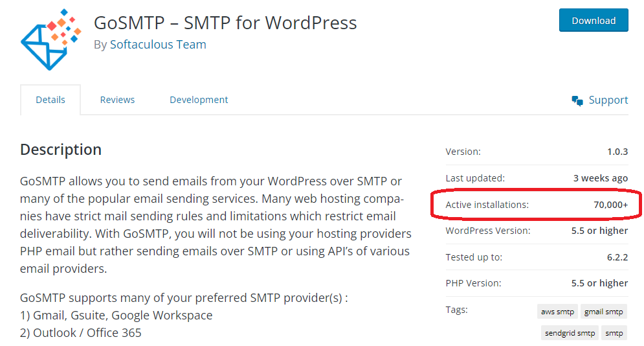
Task: Click the Tested up to 6.2.2 value
Action: pyautogui.click(x=617, y=257)
